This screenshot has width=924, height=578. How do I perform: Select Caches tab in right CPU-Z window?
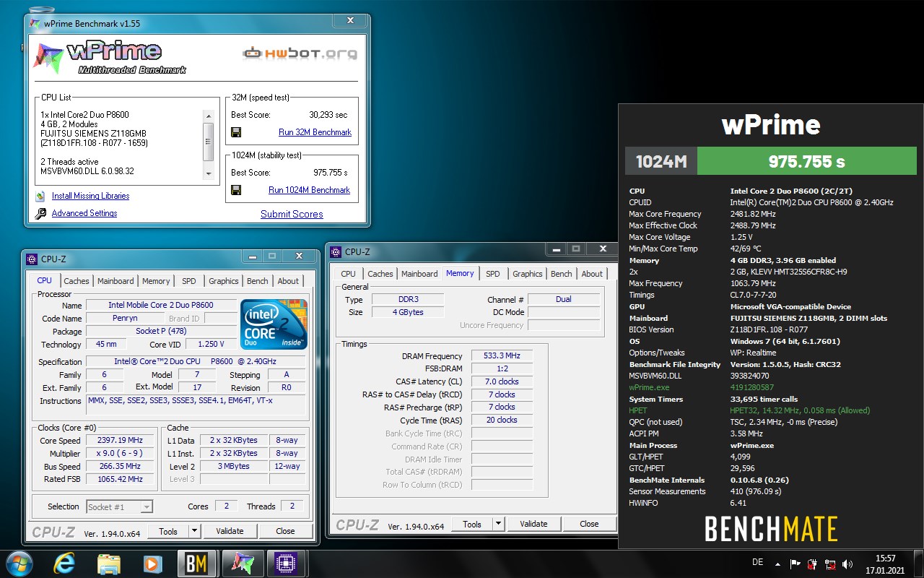tap(380, 274)
